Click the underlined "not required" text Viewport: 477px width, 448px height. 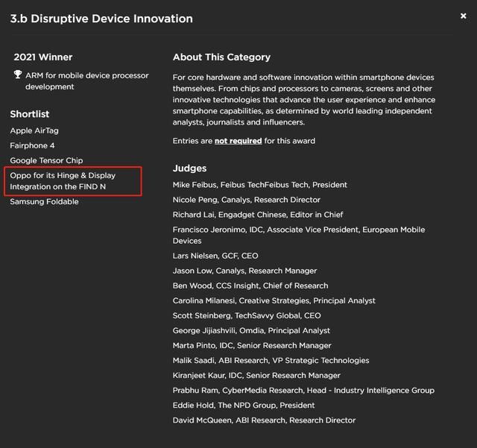[x=238, y=141]
